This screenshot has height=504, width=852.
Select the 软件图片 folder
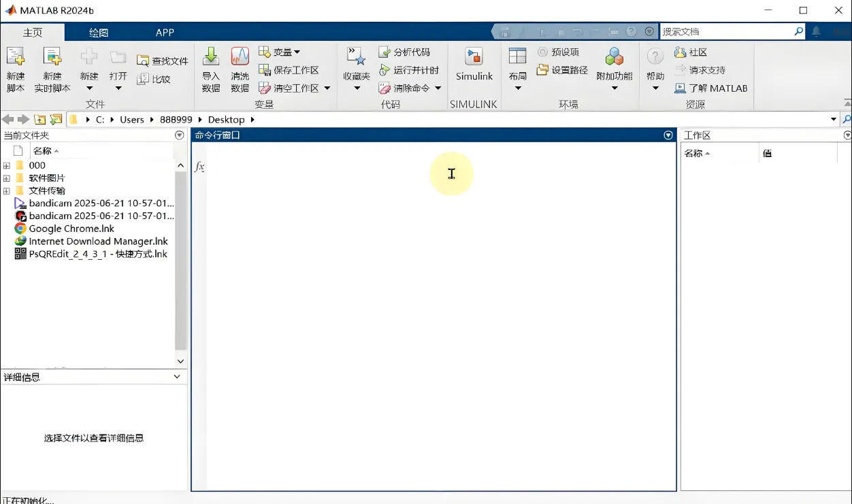(x=47, y=178)
